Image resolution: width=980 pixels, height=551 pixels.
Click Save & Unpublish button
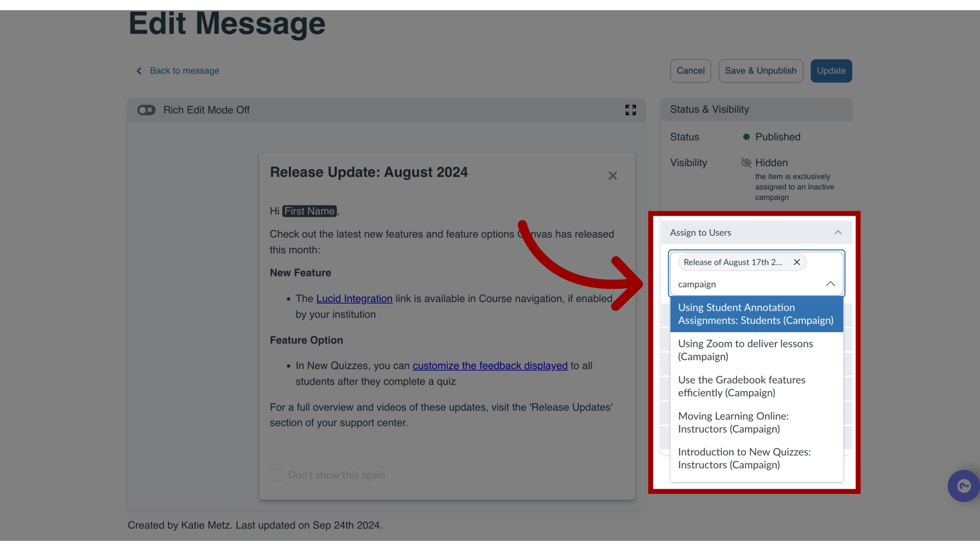click(x=761, y=70)
